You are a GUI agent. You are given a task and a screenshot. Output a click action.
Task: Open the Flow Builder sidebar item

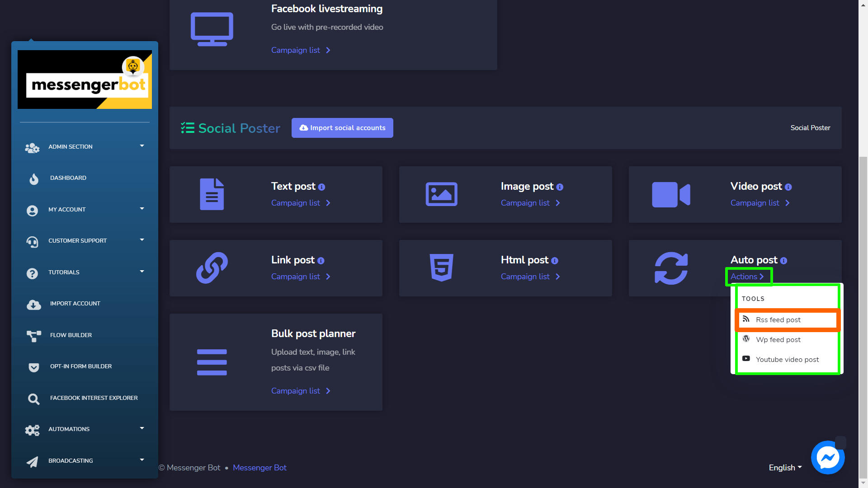(85, 335)
